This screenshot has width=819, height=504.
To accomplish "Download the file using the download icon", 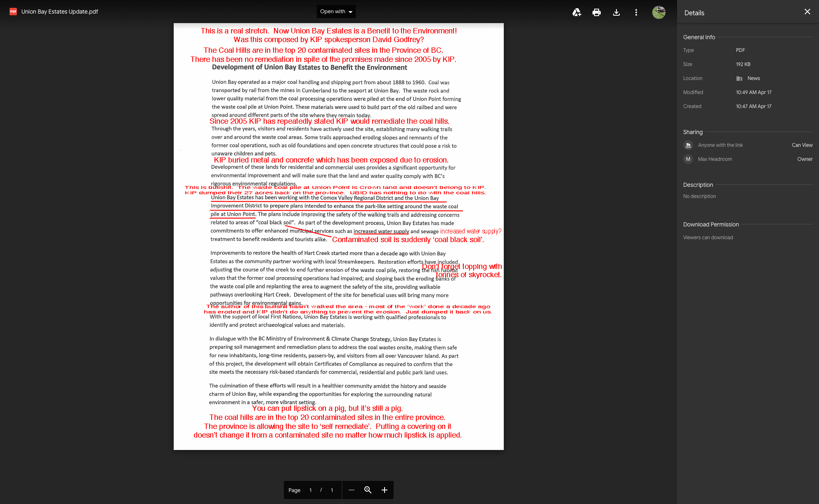I will 616,12.
